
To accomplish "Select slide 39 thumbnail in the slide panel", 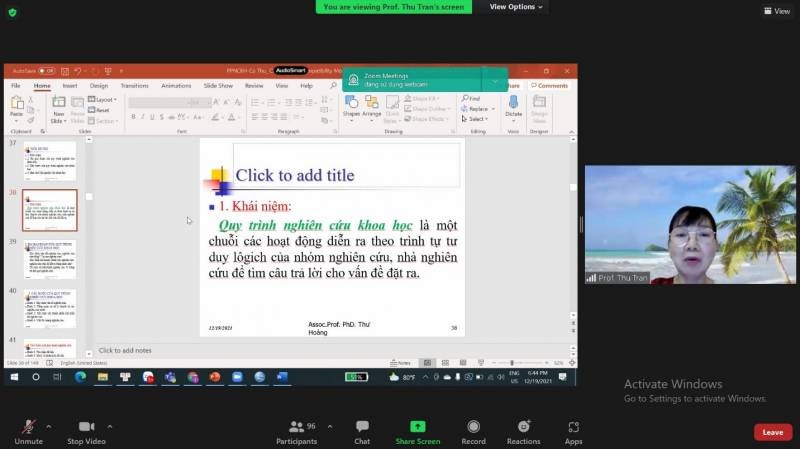I will (50, 258).
